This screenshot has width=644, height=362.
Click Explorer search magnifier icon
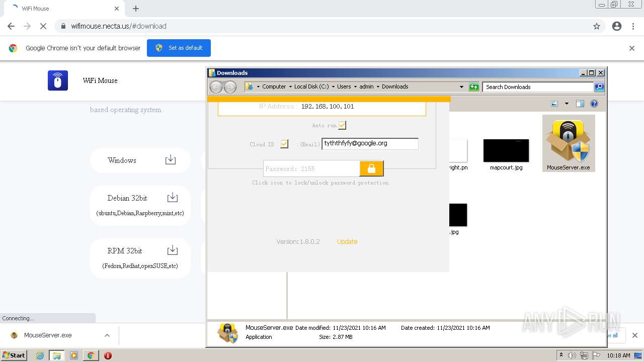[599, 87]
